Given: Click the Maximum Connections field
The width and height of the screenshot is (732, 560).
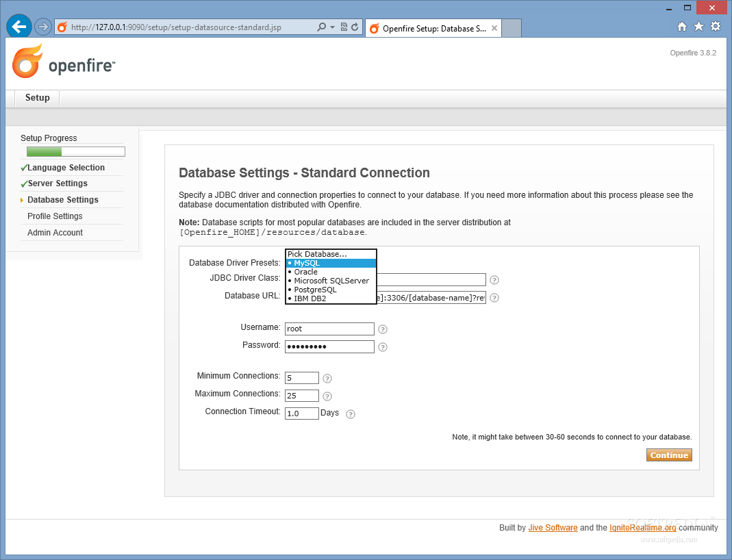Looking at the screenshot, I should (302, 396).
